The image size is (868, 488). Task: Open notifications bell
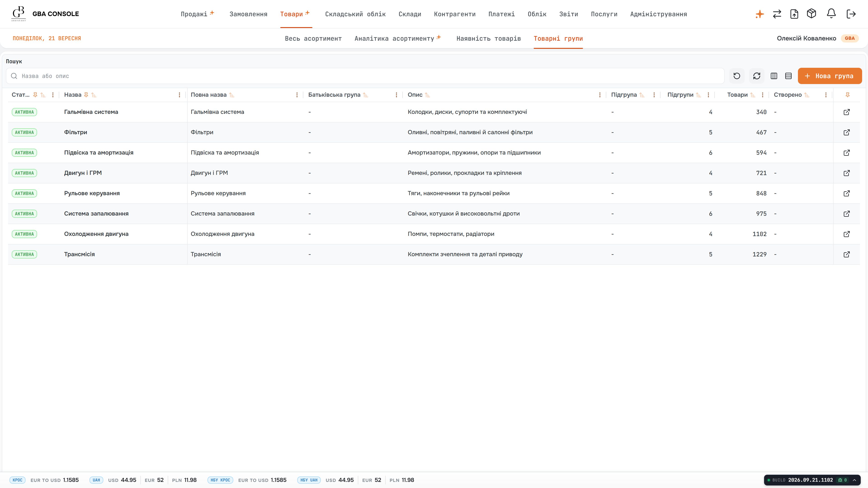[x=831, y=14]
